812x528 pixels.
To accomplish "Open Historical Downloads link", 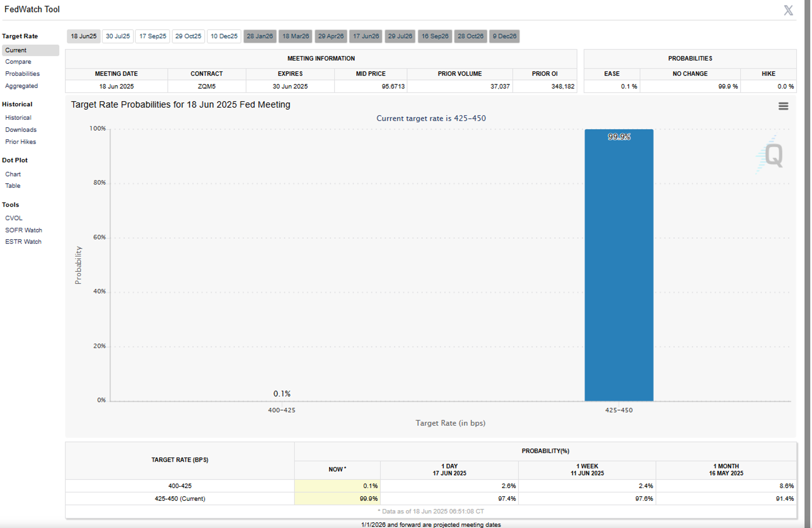I will 21,130.
